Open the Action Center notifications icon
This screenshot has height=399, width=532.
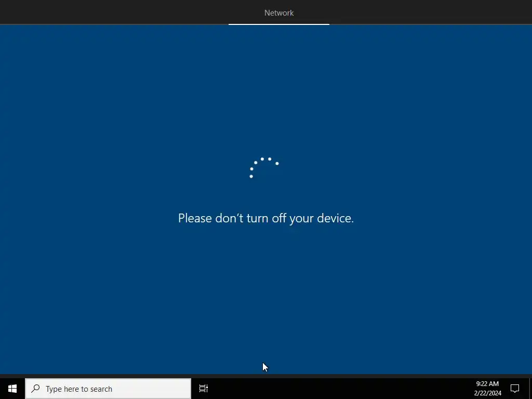tap(515, 389)
